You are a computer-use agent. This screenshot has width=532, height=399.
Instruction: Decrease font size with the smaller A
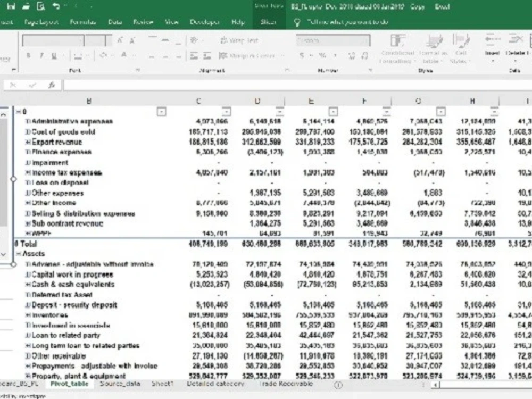(x=132, y=40)
